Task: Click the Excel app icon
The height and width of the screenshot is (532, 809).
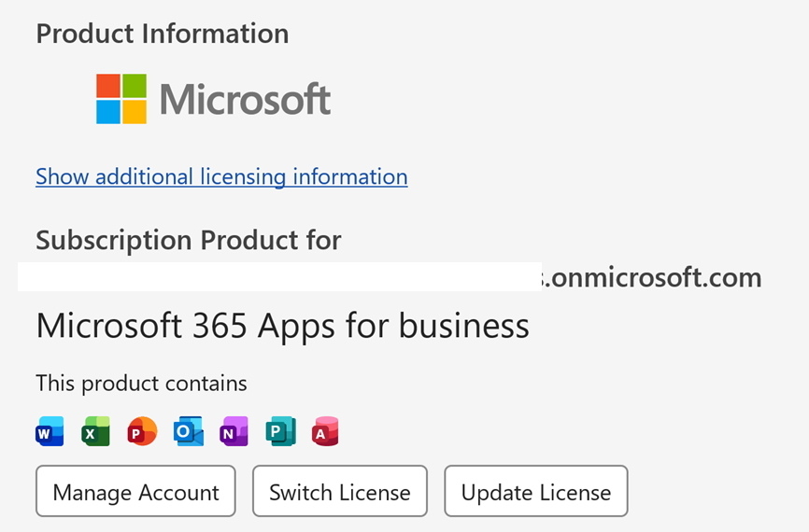Action: (x=96, y=431)
